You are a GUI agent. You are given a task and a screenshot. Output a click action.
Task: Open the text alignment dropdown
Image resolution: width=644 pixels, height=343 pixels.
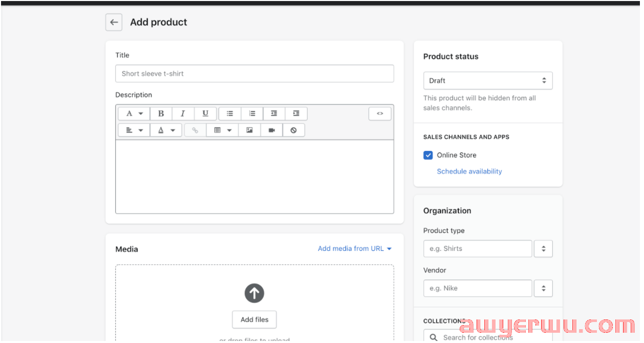pyautogui.click(x=134, y=130)
